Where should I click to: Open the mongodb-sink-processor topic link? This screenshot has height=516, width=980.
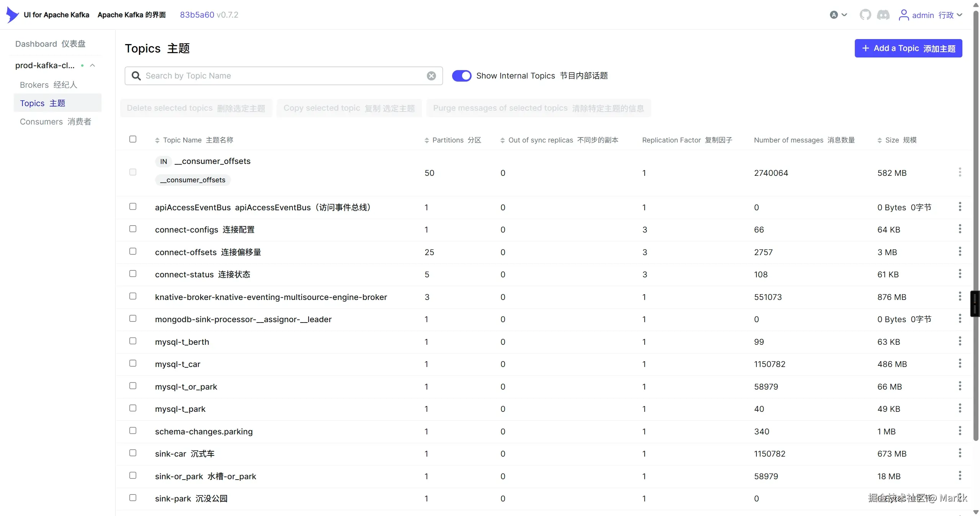tap(243, 319)
